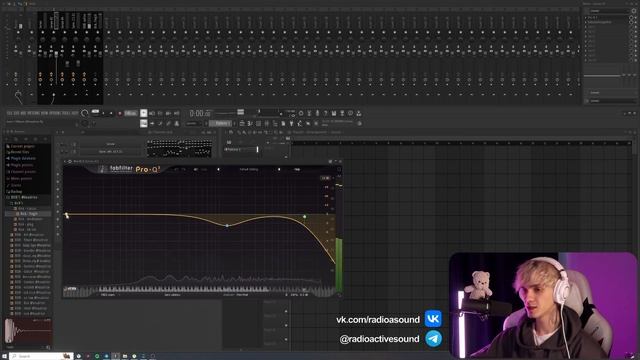Open the 12 dB display range menu
This screenshot has width=640, height=360.
click(x=325, y=178)
